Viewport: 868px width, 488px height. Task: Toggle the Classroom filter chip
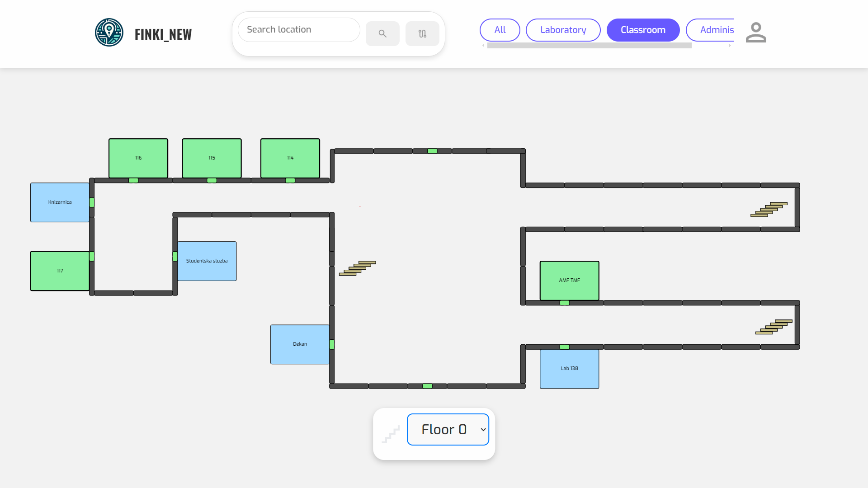[643, 30]
